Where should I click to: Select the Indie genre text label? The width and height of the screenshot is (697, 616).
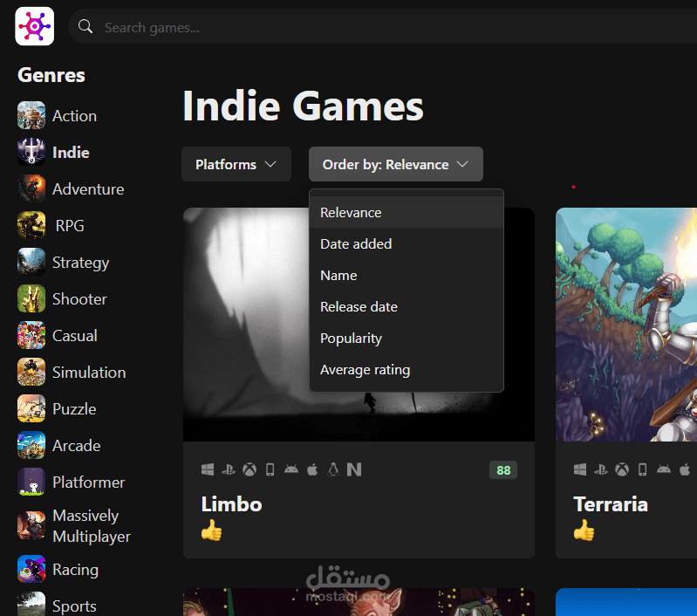tap(71, 152)
